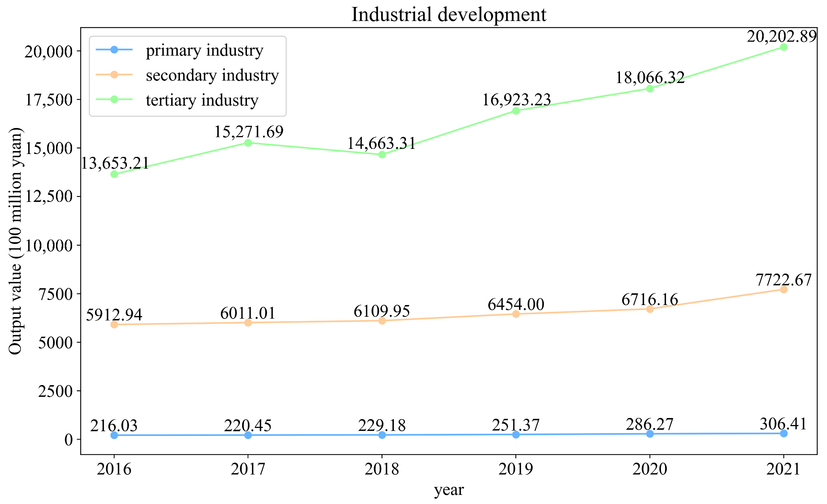Viewport: 827px width, 504px height.
Task: Click the 2018 primary point labeled 229.18
Action: 382,435
